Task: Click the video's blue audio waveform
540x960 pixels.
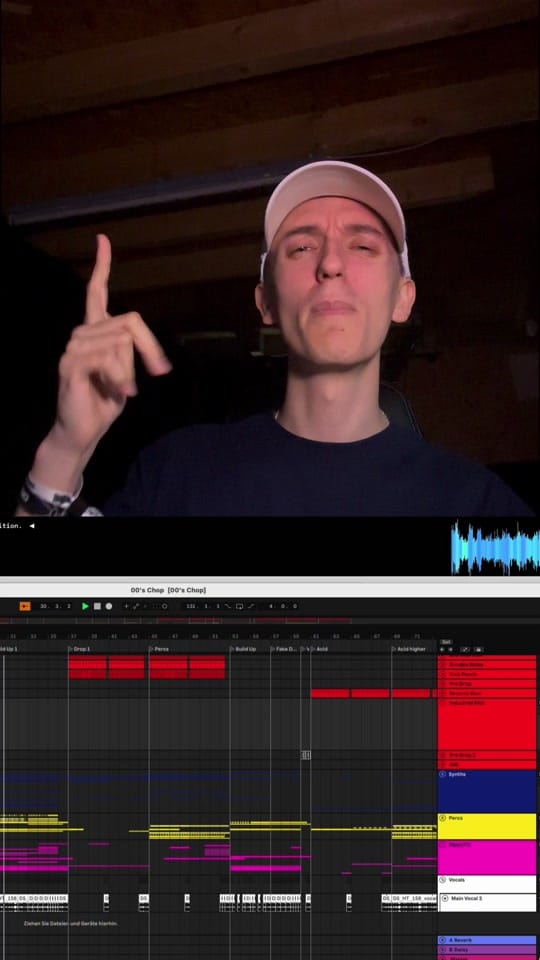Action: [x=495, y=548]
